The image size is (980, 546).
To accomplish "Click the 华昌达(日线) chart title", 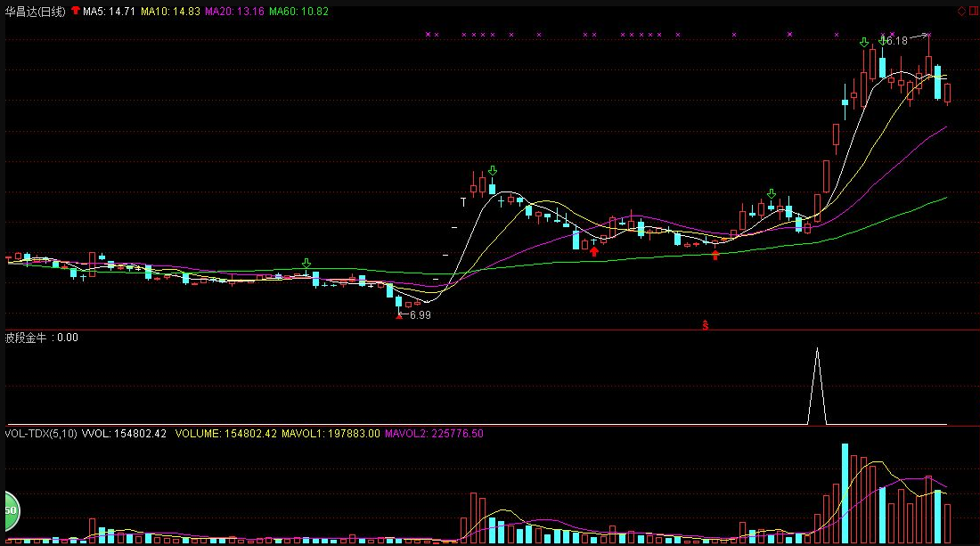I will point(36,12).
